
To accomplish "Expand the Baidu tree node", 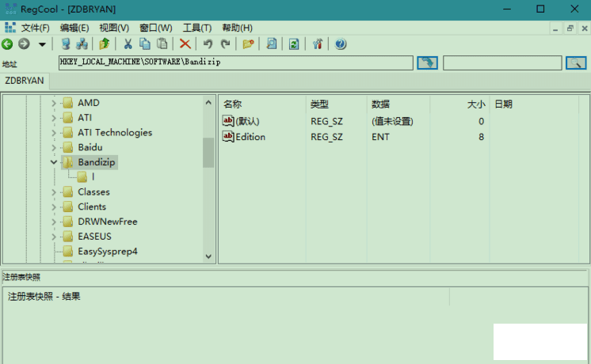I will point(54,147).
